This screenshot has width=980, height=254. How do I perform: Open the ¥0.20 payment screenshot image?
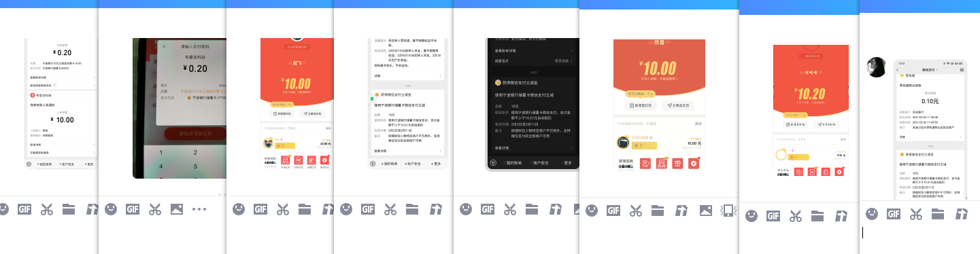pyautogui.click(x=61, y=103)
